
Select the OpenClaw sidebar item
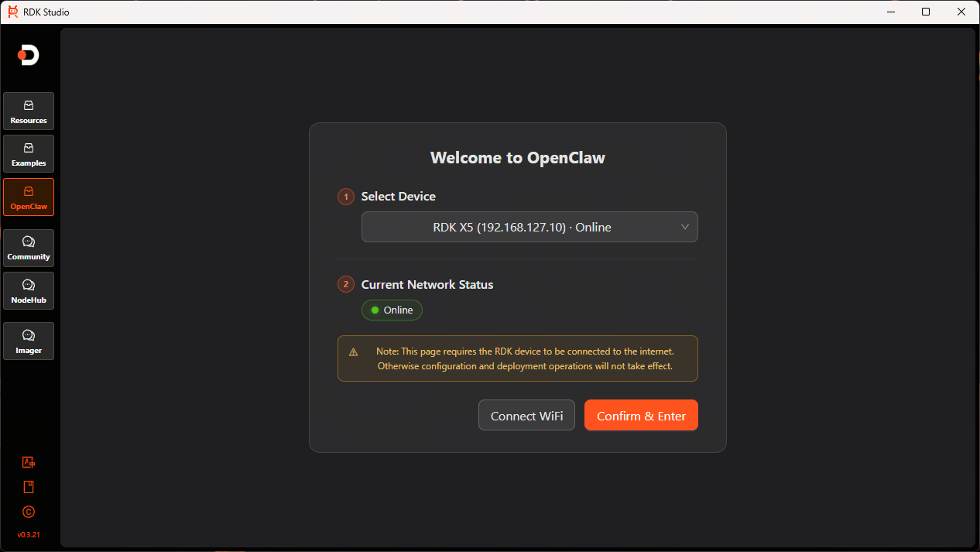pos(29,197)
